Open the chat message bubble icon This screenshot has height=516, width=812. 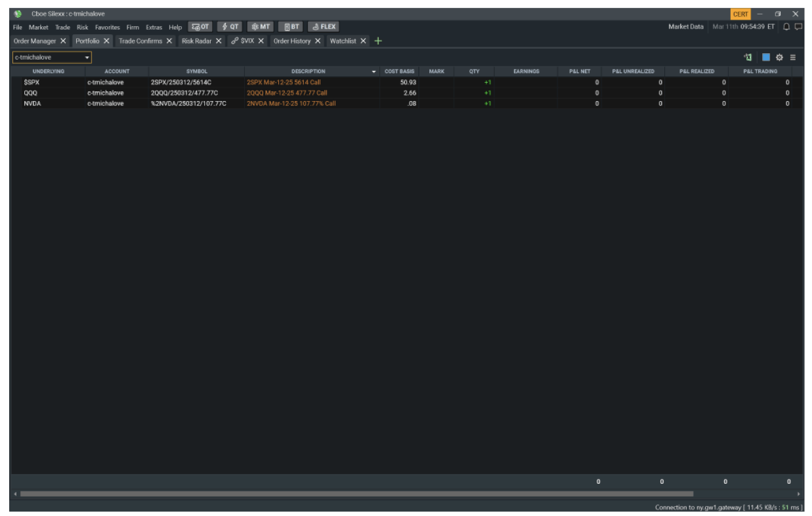coord(798,27)
